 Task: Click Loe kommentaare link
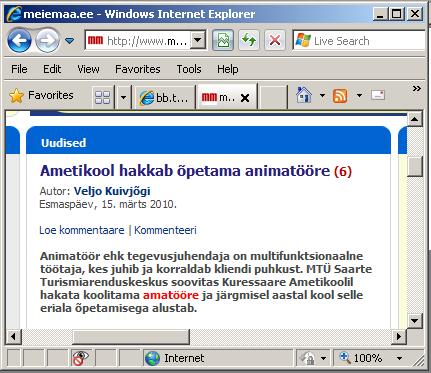(x=82, y=230)
